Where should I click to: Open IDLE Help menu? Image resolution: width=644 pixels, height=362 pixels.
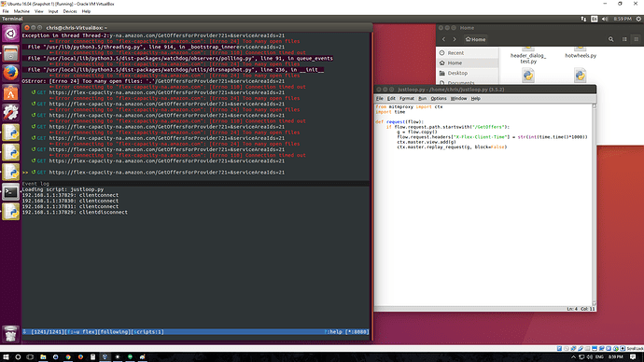click(476, 99)
